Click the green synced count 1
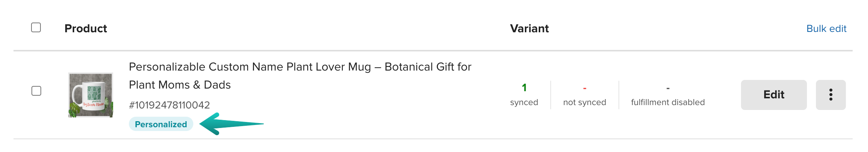This screenshot has width=868, height=152. (x=524, y=88)
